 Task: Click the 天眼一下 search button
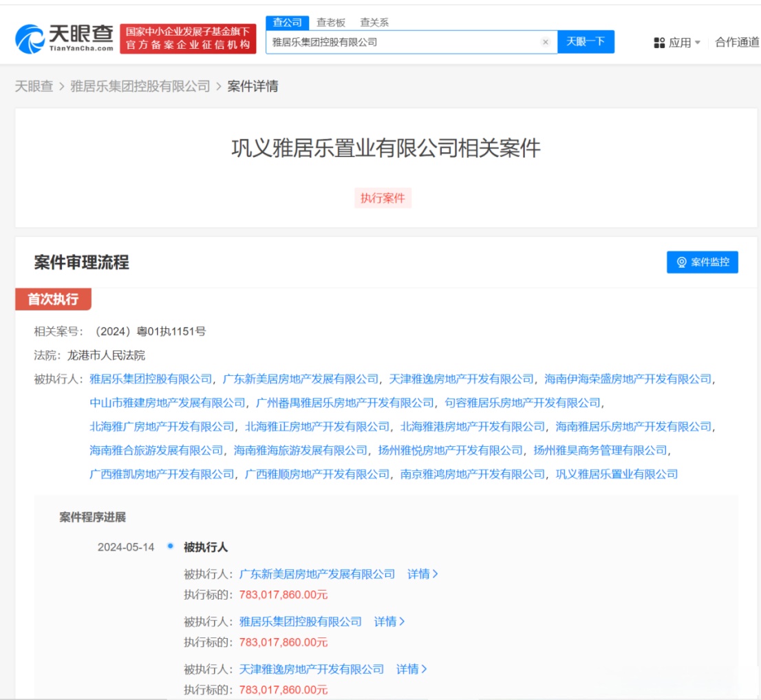pyautogui.click(x=586, y=42)
